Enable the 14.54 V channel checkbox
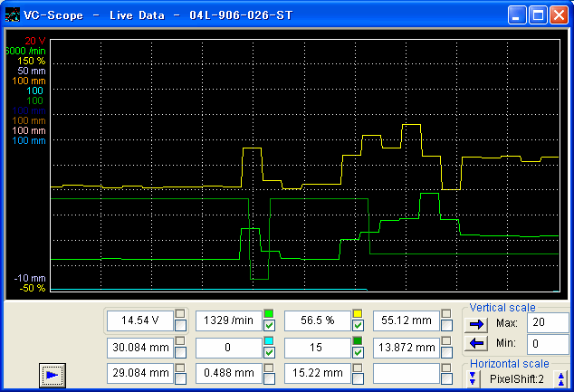This screenshot has width=574, height=392. pos(180,326)
